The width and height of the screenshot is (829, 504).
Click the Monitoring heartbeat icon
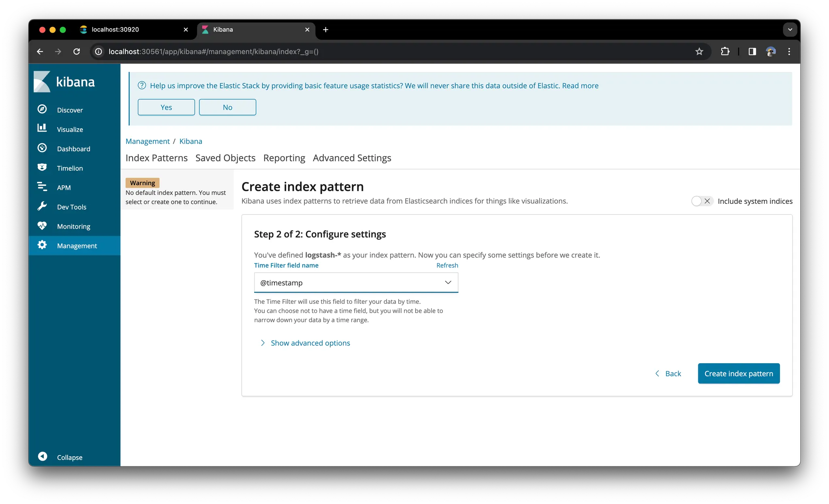[x=42, y=226]
